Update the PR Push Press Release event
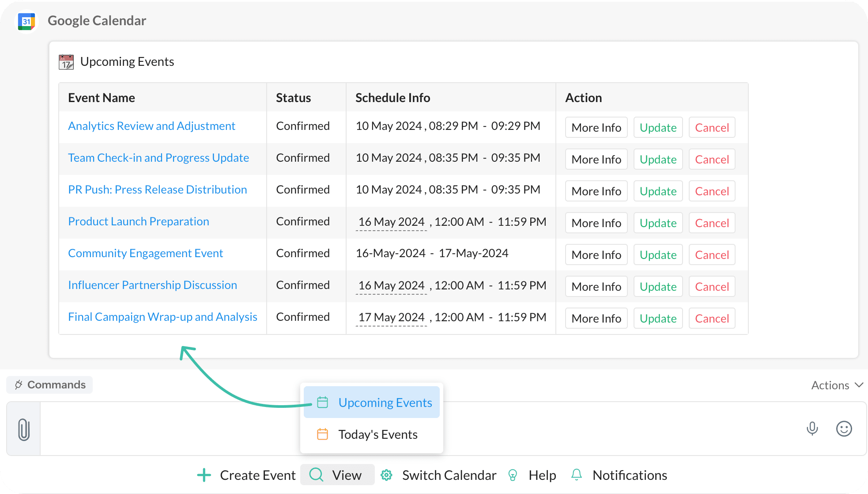This screenshot has height=494, width=868. pyautogui.click(x=658, y=191)
